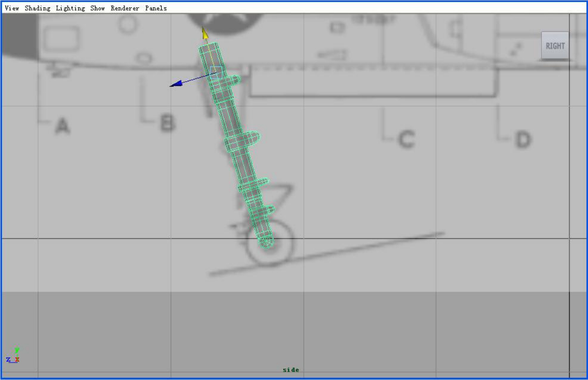The width and height of the screenshot is (588, 380).
Task: Click the manipulator's center square handle
Action: 216,72
